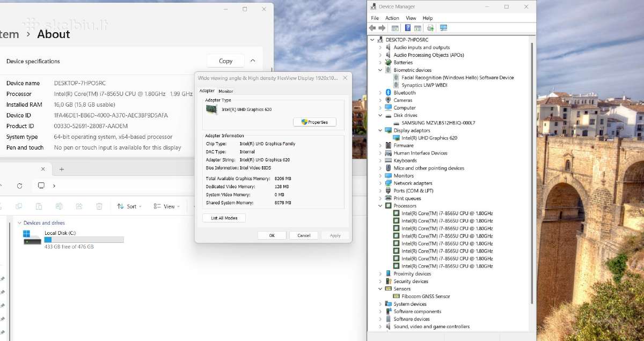
Task: Click Cancel in the adapter dialog
Action: 304,235
